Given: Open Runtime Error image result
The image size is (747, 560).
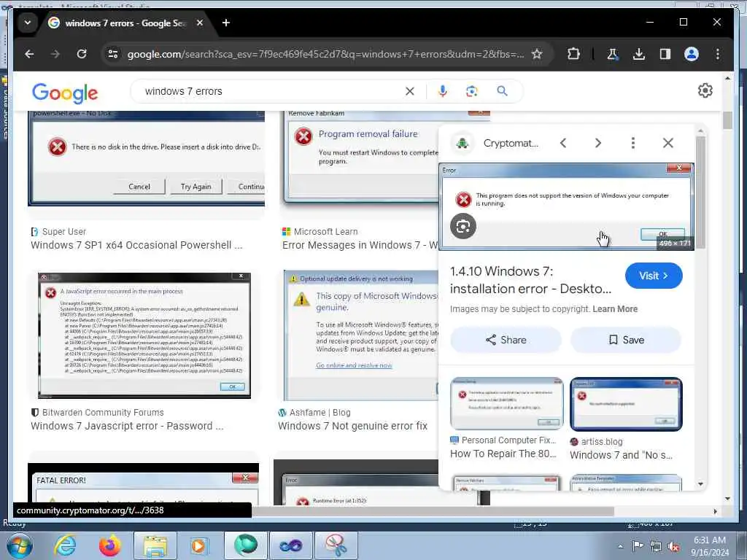Looking at the screenshot, I should pos(356,481).
